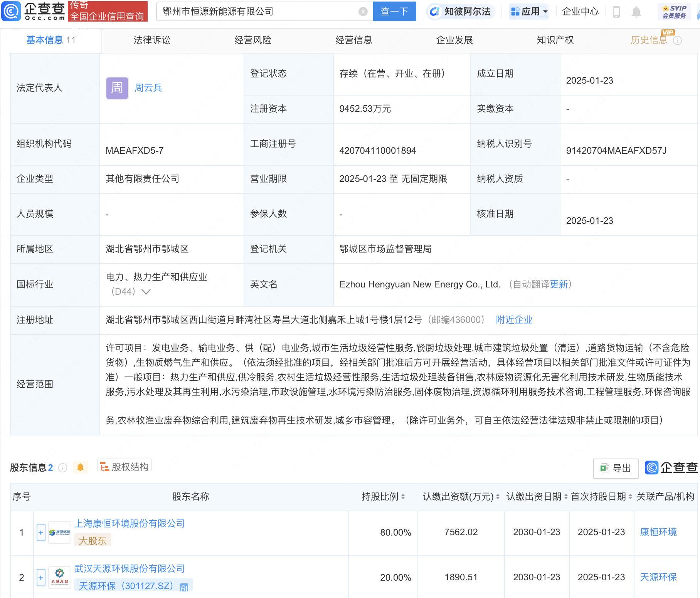
Task: Clear the search box text
Action: [363, 12]
